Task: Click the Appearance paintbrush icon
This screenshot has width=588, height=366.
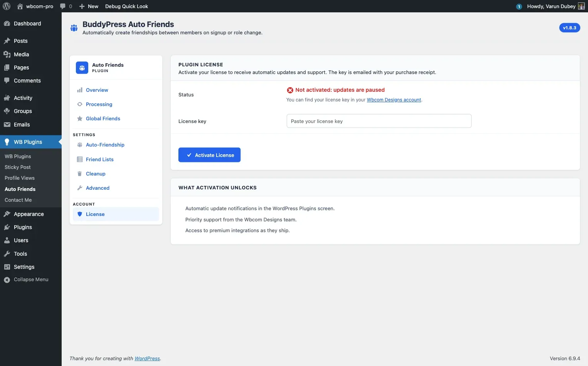Action: coord(7,214)
